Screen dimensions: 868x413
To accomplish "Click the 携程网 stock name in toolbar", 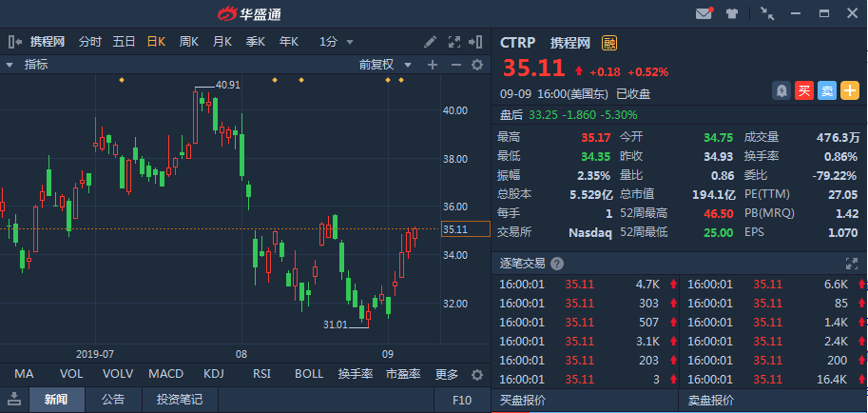I will click(48, 42).
